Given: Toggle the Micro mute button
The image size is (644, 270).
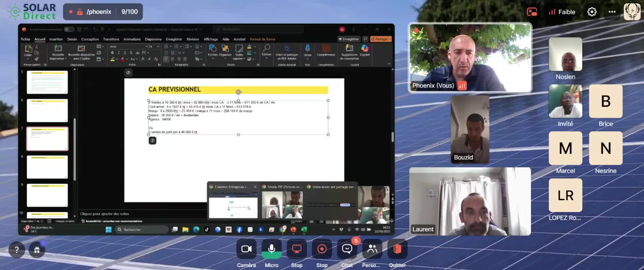Looking at the screenshot, I should [x=271, y=249].
